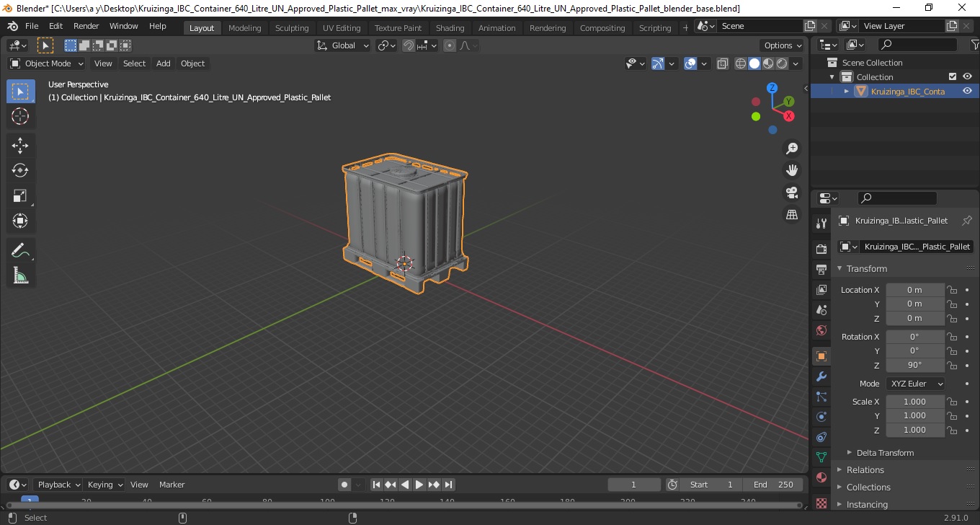Lock Location X transform
This screenshot has height=525, width=980.
coord(952,290)
